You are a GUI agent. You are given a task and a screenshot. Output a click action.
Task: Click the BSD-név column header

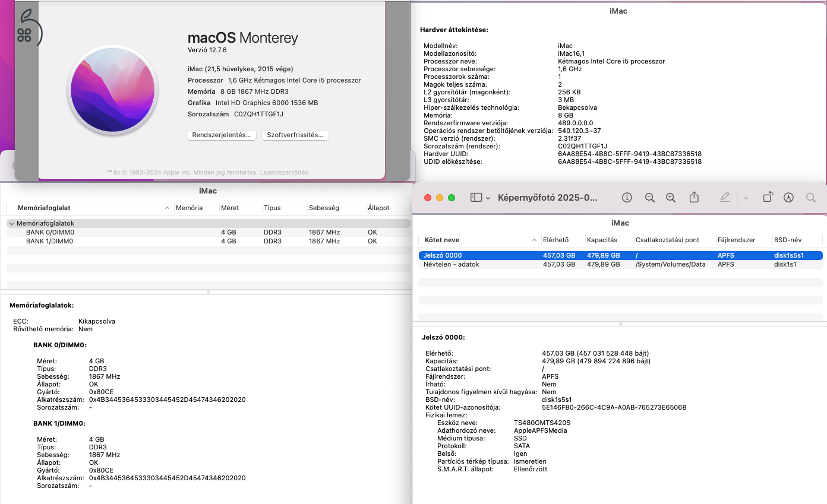click(788, 240)
